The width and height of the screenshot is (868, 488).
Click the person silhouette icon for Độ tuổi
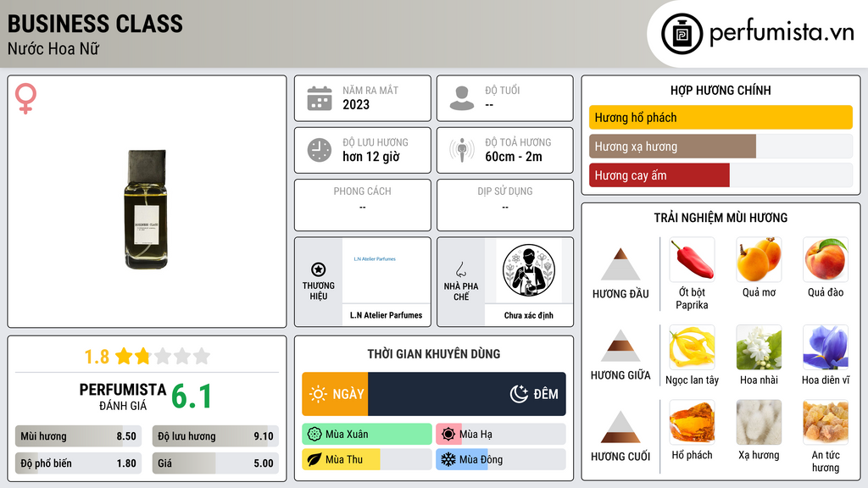click(462, 98)
